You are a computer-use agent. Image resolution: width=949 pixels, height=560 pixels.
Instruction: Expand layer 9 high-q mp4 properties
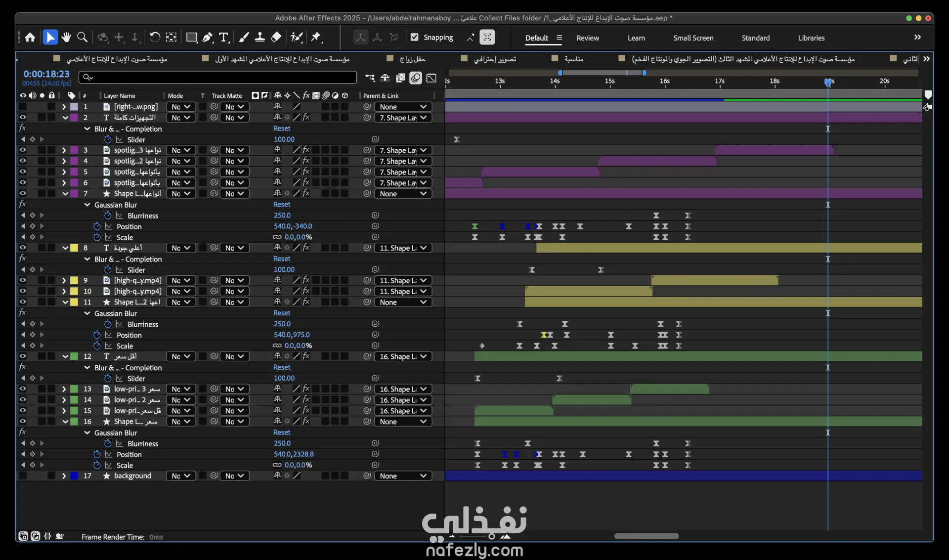pos(64,281)
